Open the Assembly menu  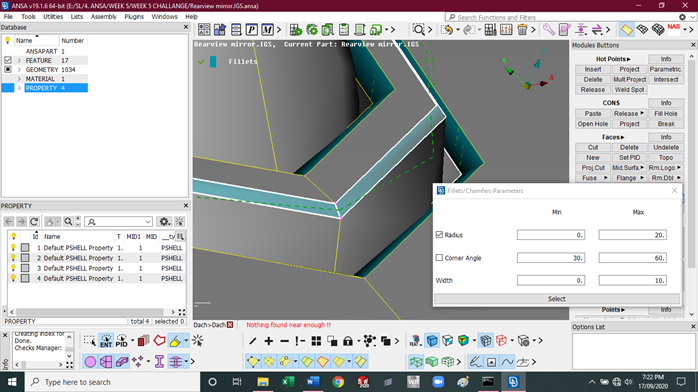(104, 16)
